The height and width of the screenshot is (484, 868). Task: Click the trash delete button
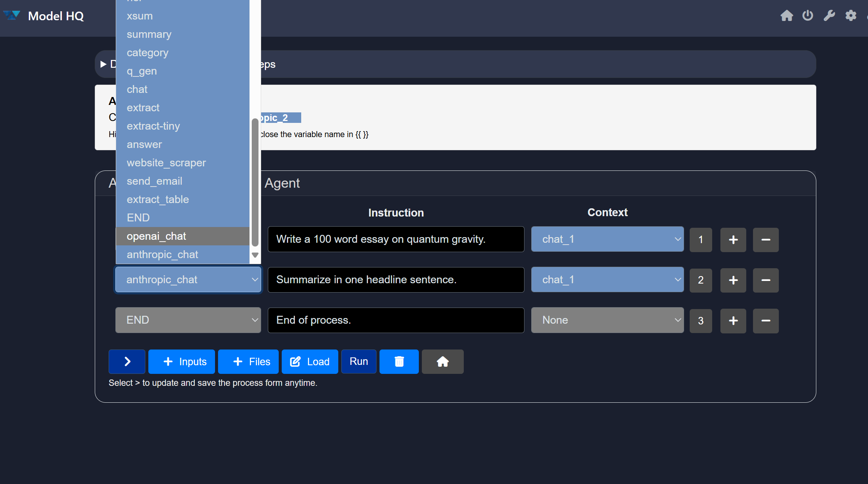coord(399,362)
